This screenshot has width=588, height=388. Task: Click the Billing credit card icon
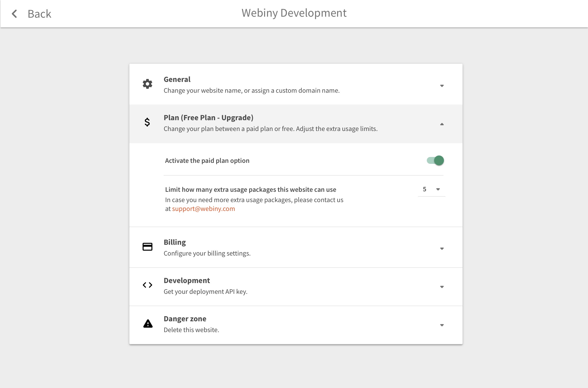click(147, 247)
